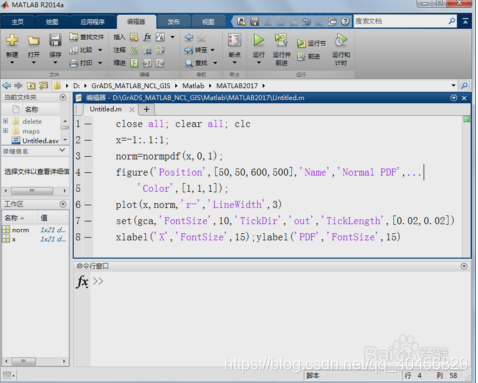The width and height of the screenshot is (478, 383).
Task: Add a new editor tab with plus button
Action: 146,109
